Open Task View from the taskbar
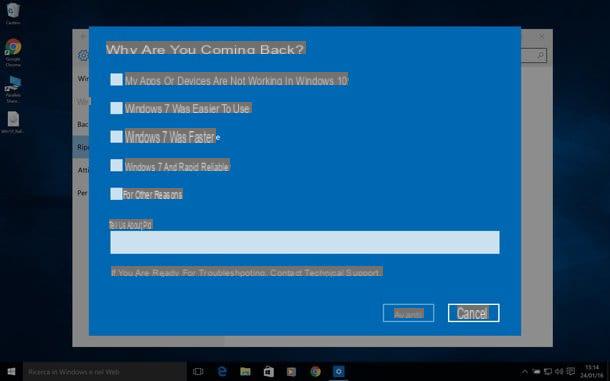 198,372
